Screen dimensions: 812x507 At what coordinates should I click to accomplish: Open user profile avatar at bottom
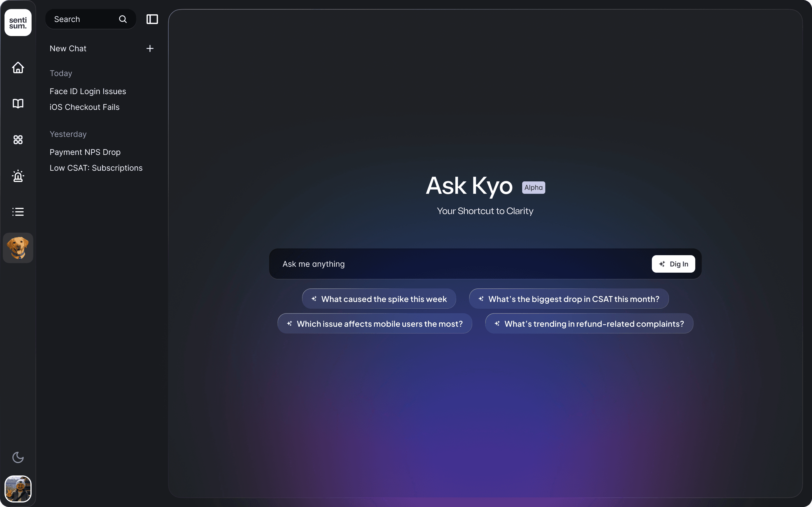pyautogui.click(x=18, y=489)
